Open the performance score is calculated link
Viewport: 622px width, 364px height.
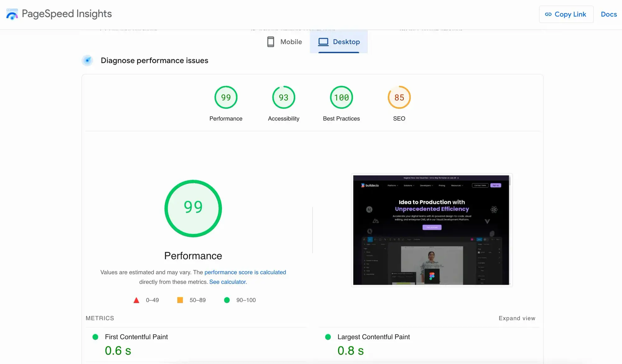click(245, 272)
